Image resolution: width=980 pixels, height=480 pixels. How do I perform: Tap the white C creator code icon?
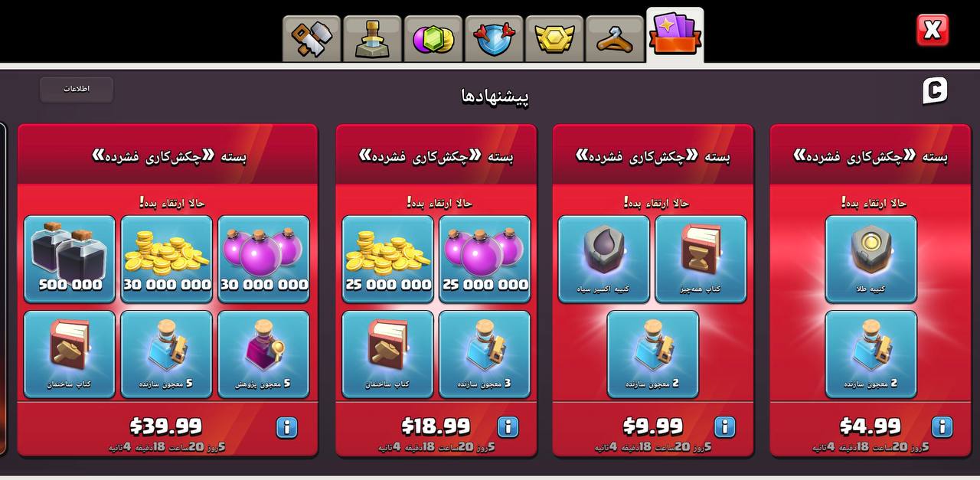935,90
